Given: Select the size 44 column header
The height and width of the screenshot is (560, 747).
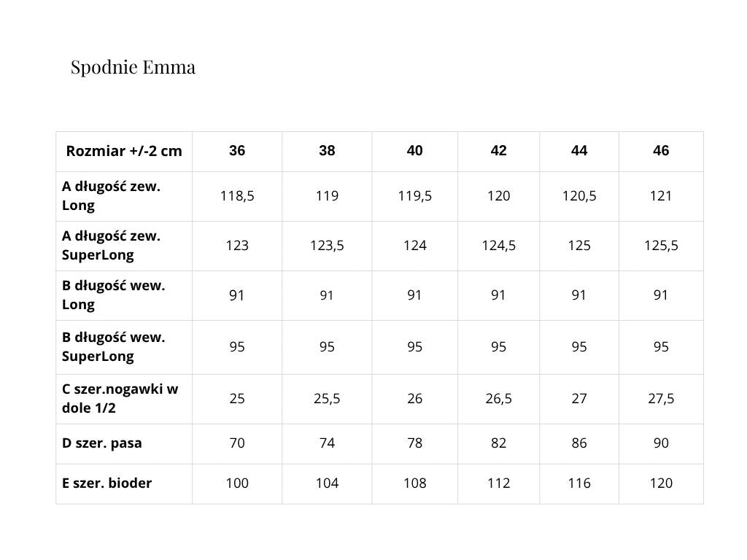Looking at the screenshot, I should pos(579,151).
